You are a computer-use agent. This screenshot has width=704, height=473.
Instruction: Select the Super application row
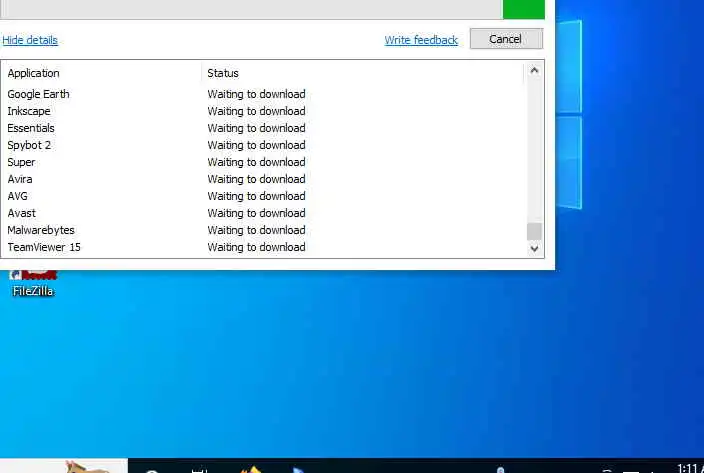pyautogui.click(x=263, y=162)
